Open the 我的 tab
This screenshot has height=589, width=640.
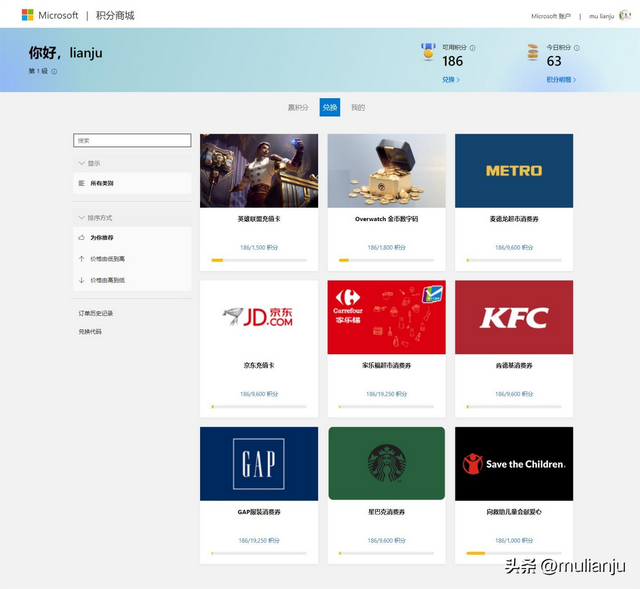358,107
